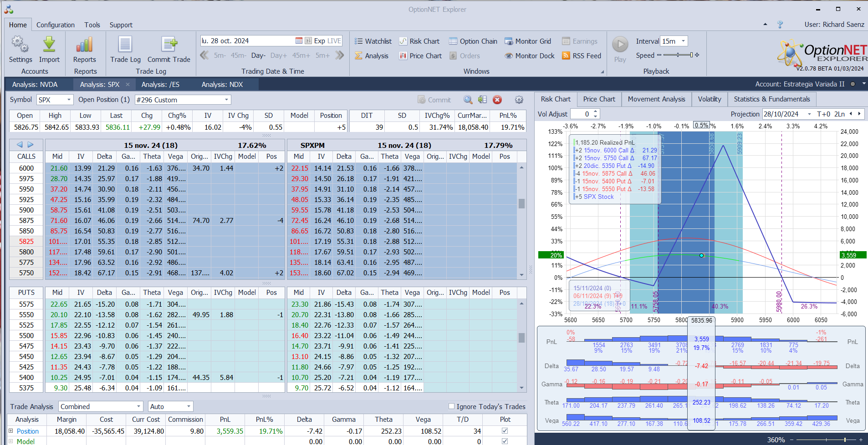Expand the Position row in Trade Analysis
868x445 pixels.
click(x=10, y=430)
